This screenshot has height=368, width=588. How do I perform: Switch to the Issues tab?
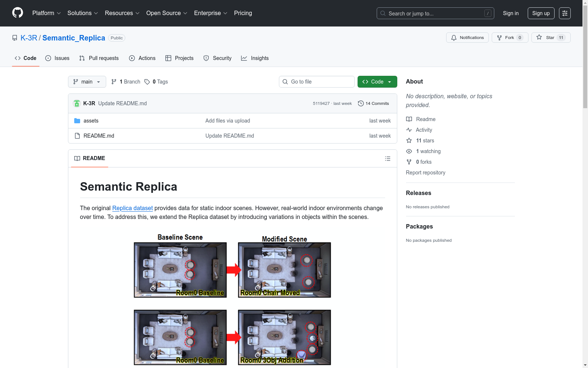(57, 58)
